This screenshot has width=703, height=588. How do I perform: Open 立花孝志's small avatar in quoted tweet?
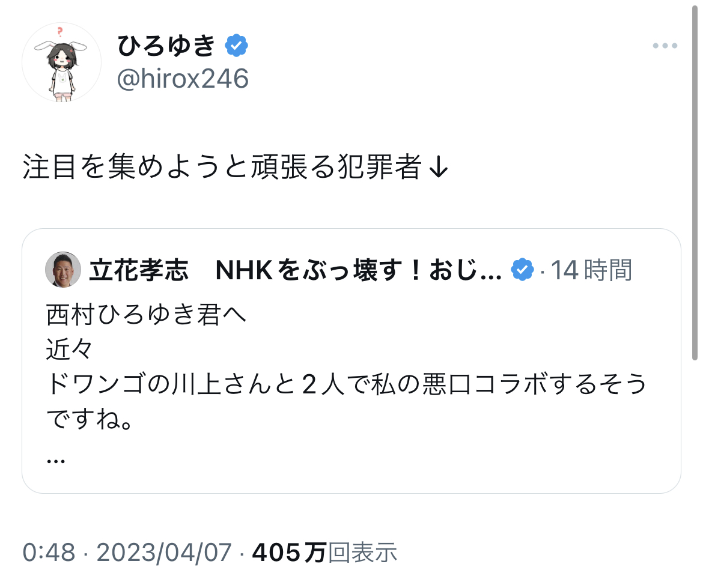63,270
